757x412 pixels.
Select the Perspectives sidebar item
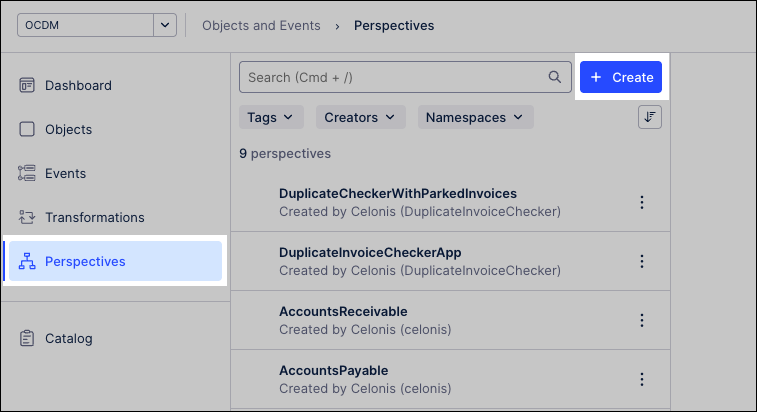pyautogui.click(x=85, y=261)
